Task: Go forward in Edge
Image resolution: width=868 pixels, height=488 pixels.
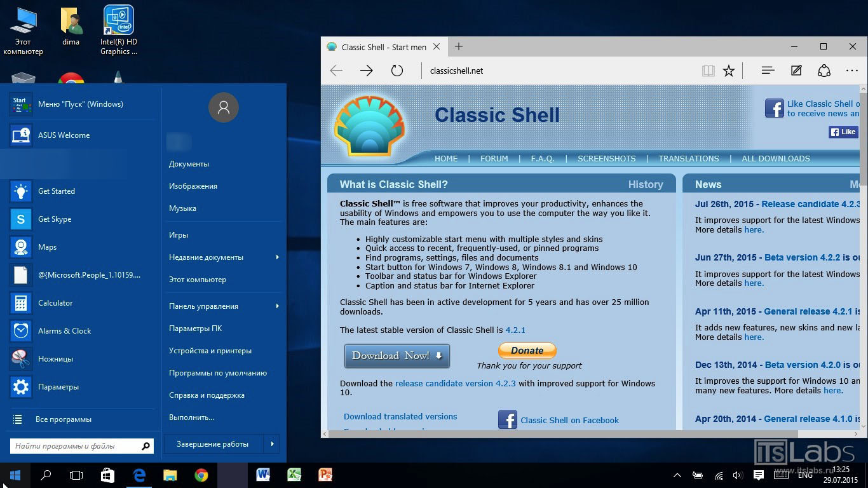Action: pyautogui.click(x=367, y=71)
